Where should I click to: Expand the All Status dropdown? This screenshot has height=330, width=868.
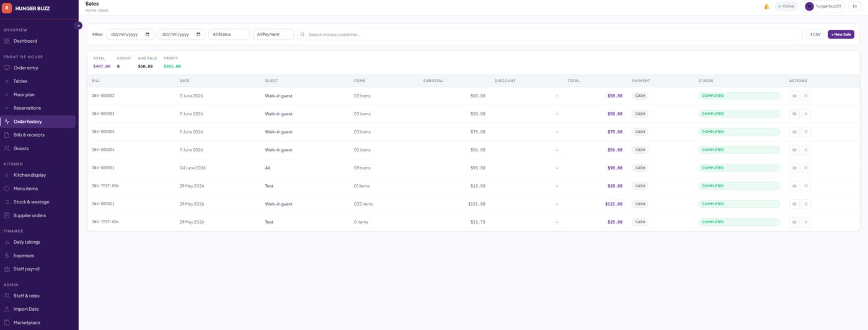229,34
